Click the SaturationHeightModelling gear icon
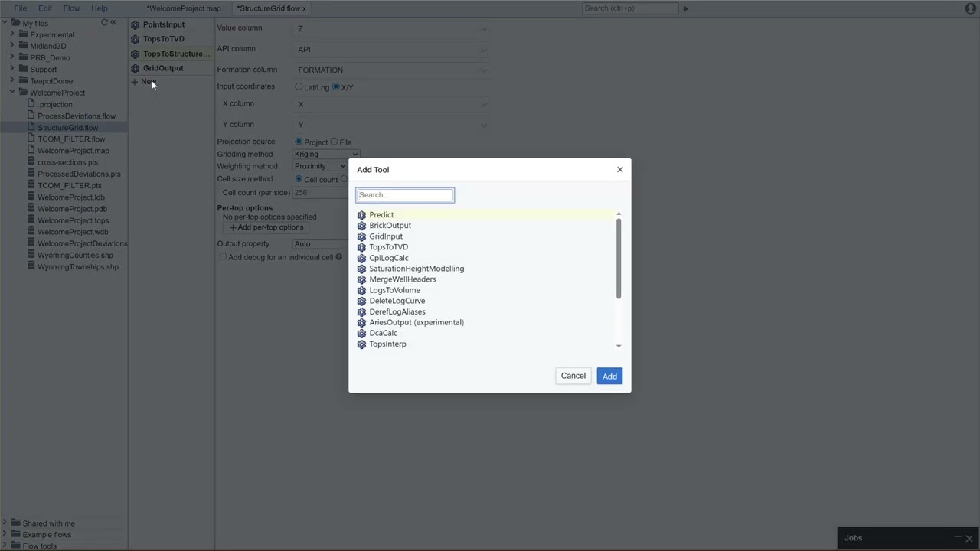The width and height of the screenshot is (980, 551). click(361, 269)
